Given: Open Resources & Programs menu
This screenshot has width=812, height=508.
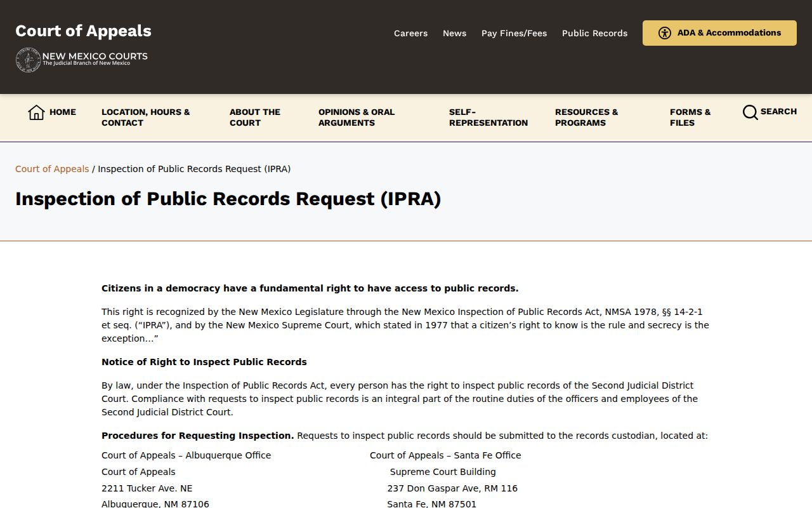Looking at the screenshot, I should pos(587,117).
